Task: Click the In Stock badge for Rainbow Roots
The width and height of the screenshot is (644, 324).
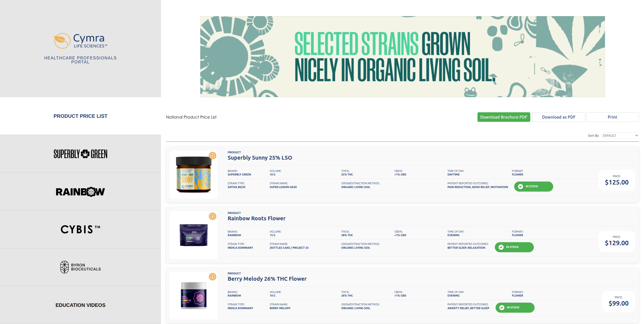Action: [514, 247]
